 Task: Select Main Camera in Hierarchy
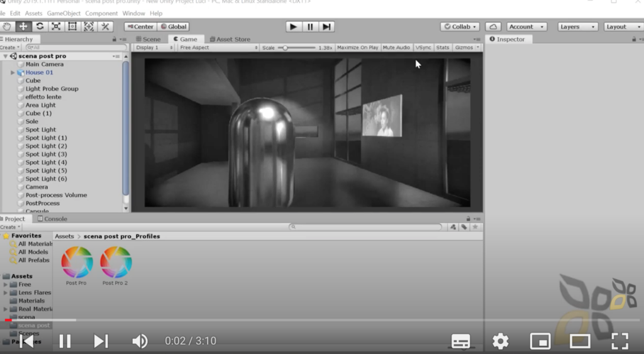click(x=45, y=64)
